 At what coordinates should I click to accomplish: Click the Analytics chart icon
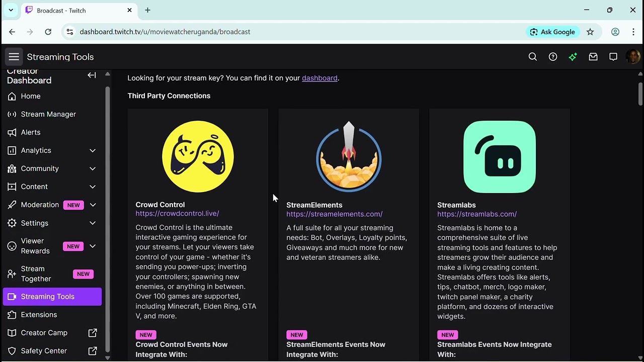pyautogui.click(x=12, y=150)
